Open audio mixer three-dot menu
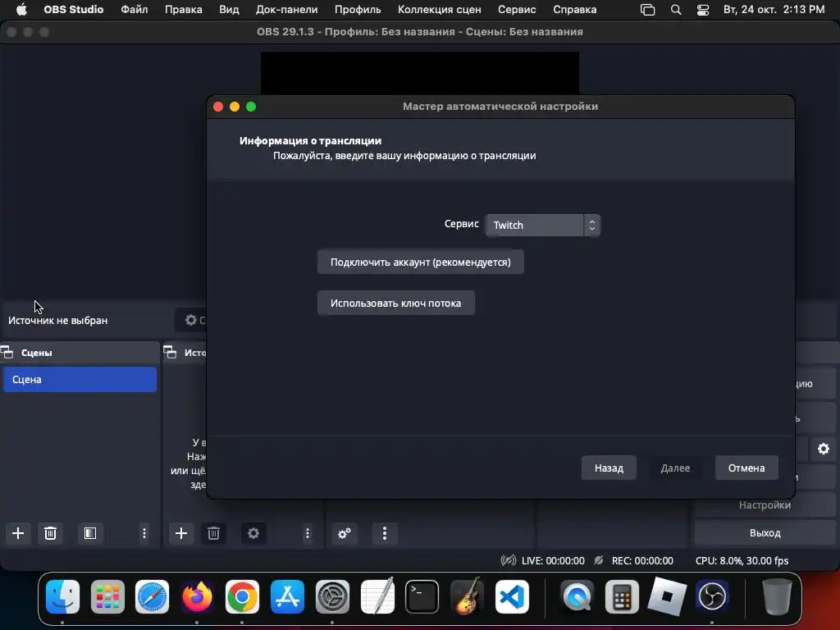This screenshot has width=840, height=630. tap(385, 533)
